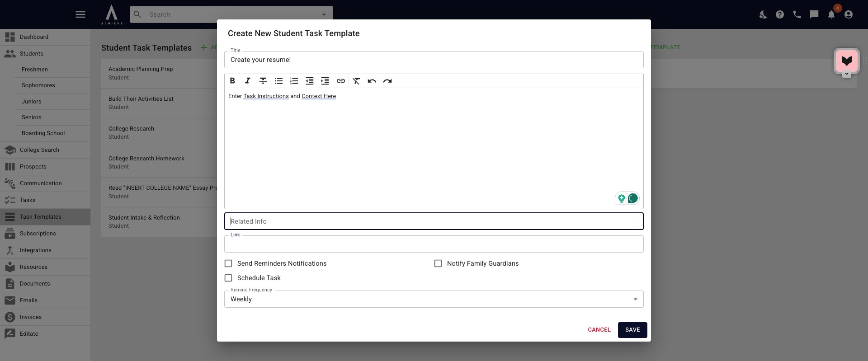Click the top Search box

pos(231,14)
